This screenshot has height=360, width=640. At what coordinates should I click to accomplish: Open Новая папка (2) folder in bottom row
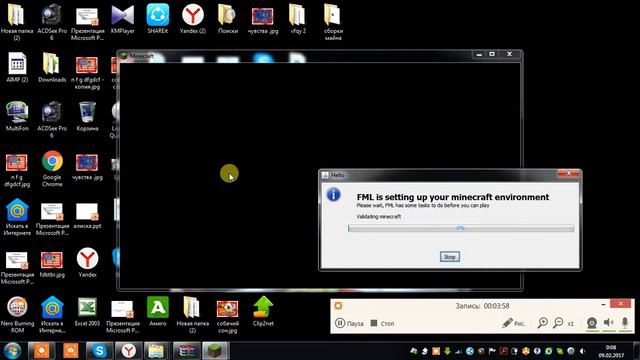(x=192, y=315)
